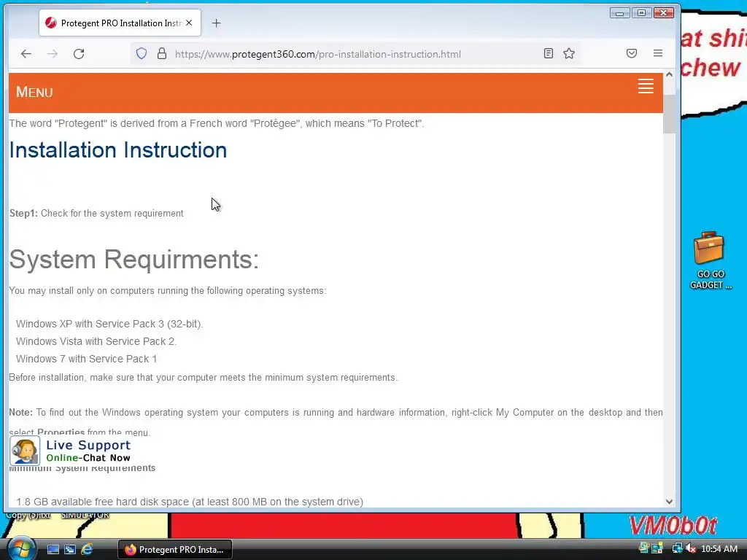This screenshot has height=560, width=747.
Task: Click text Windows XP with Service Pack 3
Action: pos(109,324)
